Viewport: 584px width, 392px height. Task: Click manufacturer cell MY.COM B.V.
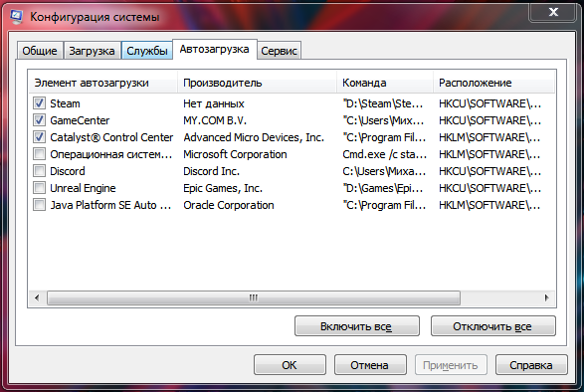pos(215,120)
